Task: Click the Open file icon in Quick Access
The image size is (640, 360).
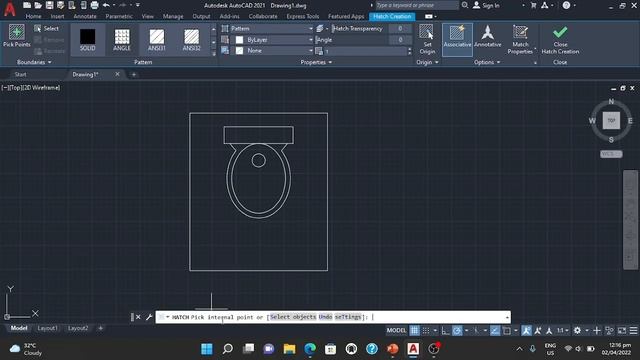Action: pos(38,5)
